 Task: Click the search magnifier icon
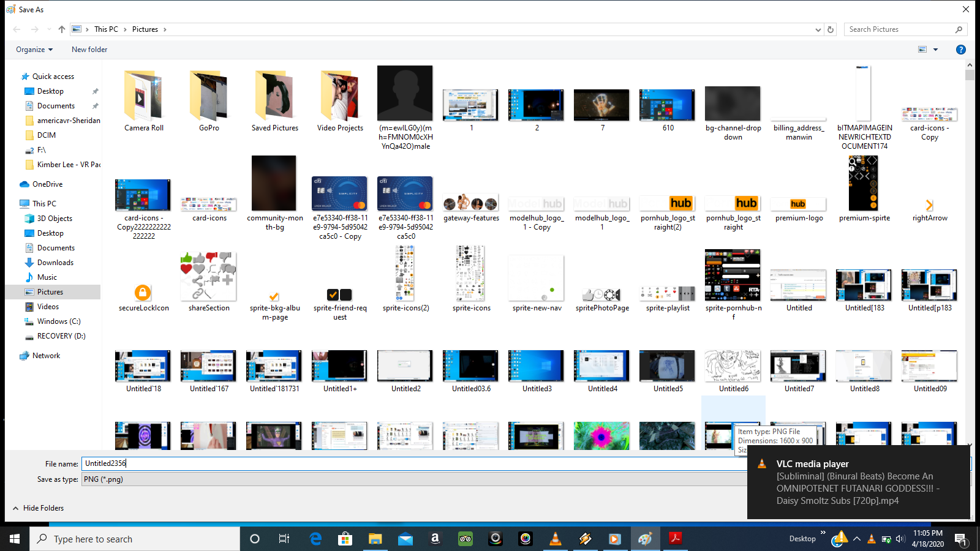click(959, 29)
